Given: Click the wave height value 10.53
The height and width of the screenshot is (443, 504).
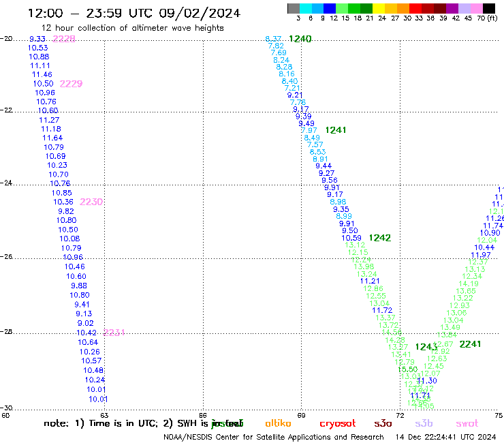Looking at the screenshot, I should 38,48.
